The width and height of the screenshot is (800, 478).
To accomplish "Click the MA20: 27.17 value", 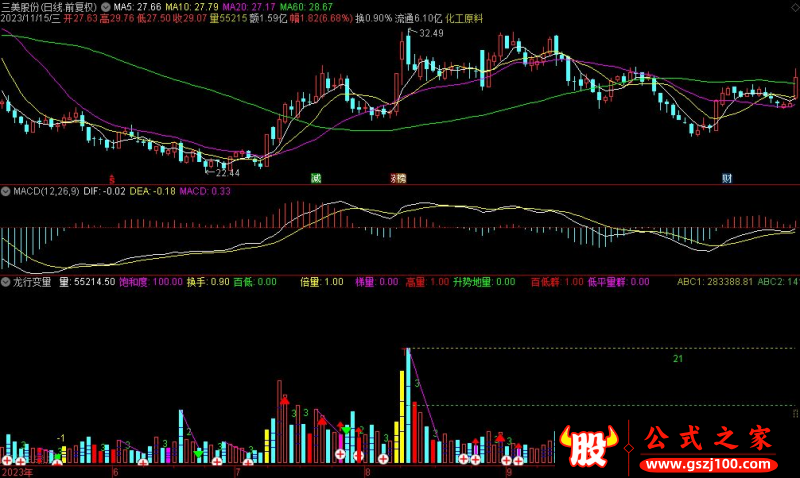I will [x=249, y=7].
